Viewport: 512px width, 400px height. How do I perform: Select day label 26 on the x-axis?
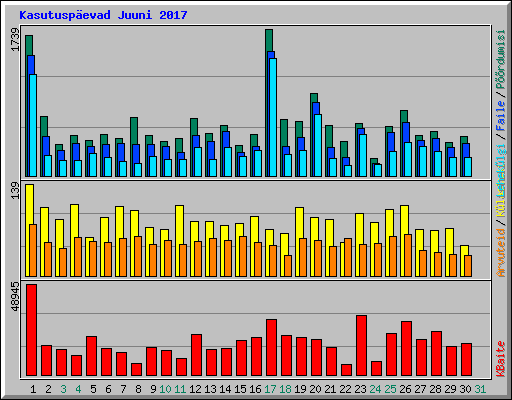tap(405, 389)
